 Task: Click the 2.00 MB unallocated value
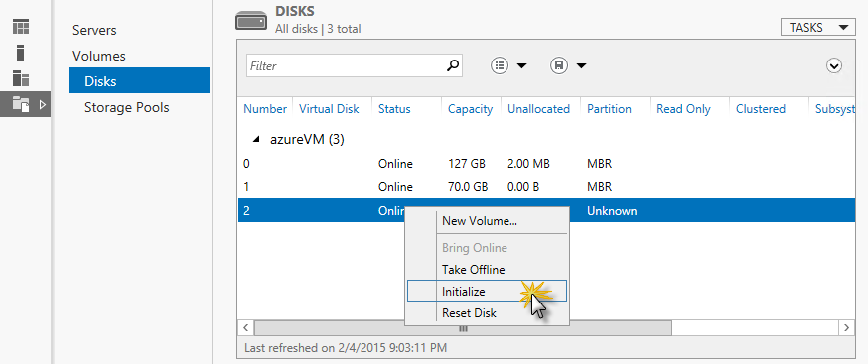pos(528,164)
